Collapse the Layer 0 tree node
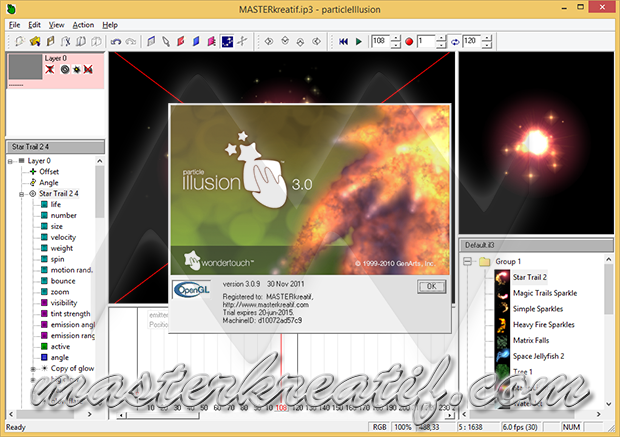Image resolution: width=620 pixels, height=437 pixels. click(x=10, y=161)
